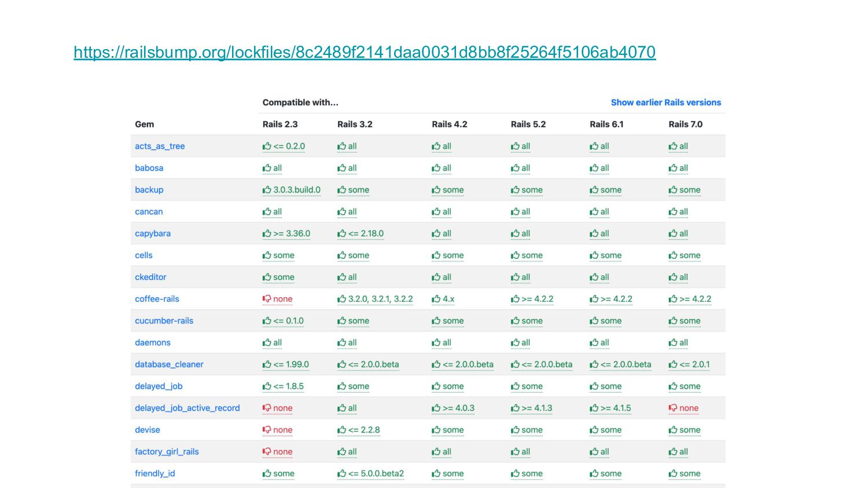Viewport: 868px width, 488px height.
Task: Click '<= 2.0.1' database_cleaner Rails 7.0 value
Action: pos(695,364)
